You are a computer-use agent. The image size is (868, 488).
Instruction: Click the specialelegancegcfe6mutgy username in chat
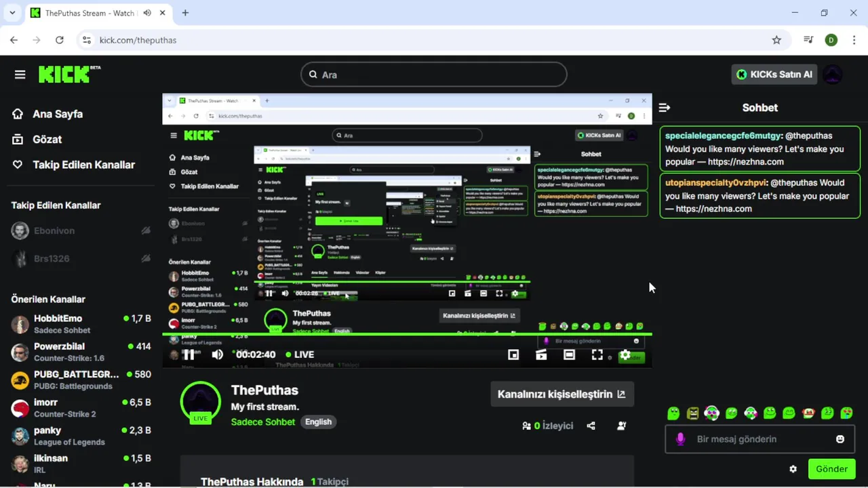tap(724, 136)
